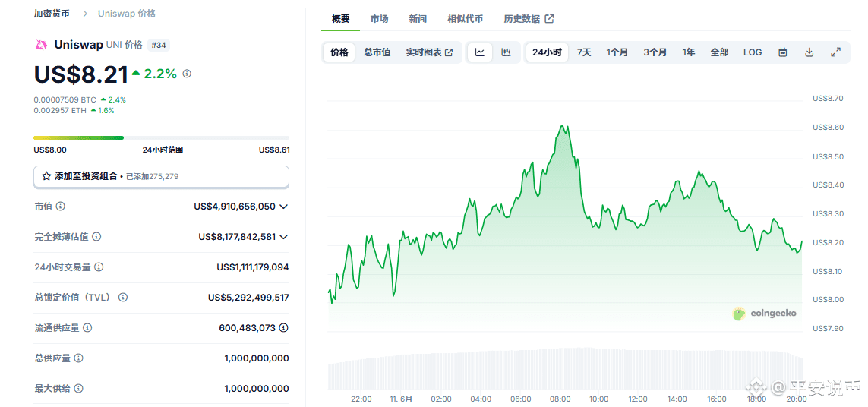Select the 1个月 time range
The height and width of the screenshot is (407, 868).
(x=617, y=52)
